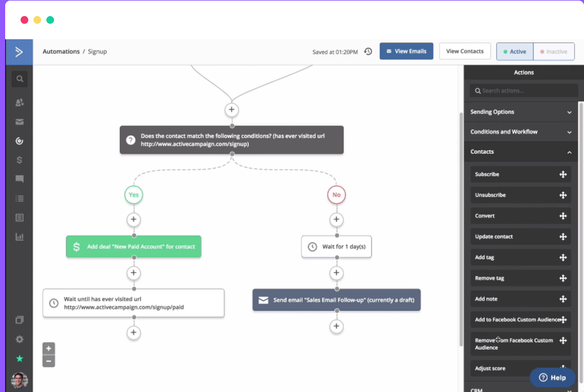
Task: Click the ActiveCampaign logo icon
Action: pos(19,52)
